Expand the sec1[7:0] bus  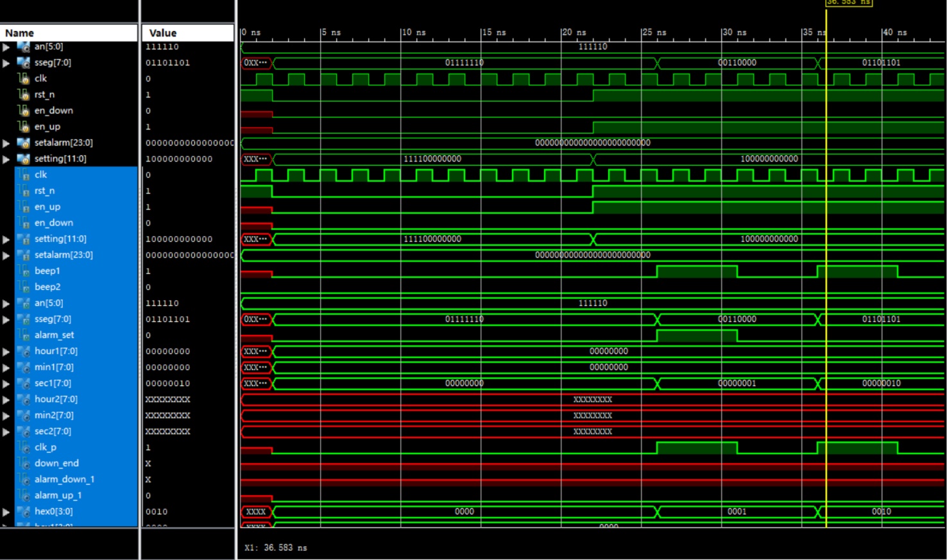[x=6, y=384]
